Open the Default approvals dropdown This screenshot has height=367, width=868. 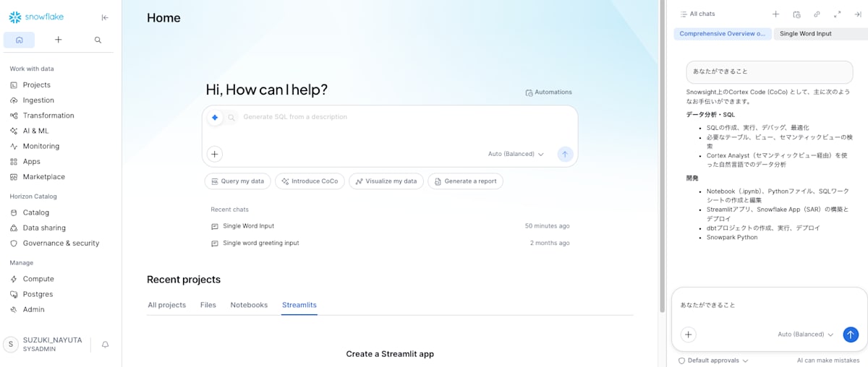(713, 360)
